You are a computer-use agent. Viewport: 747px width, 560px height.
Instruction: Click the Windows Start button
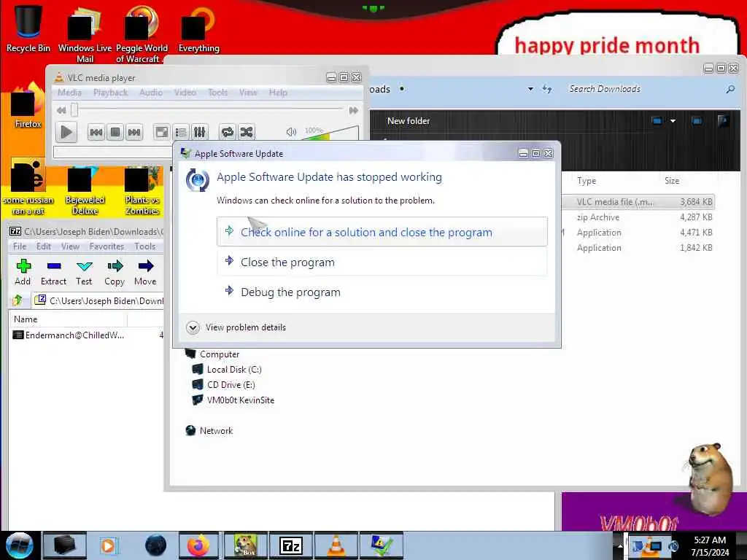pyautogui.click(x=19, y=545)
